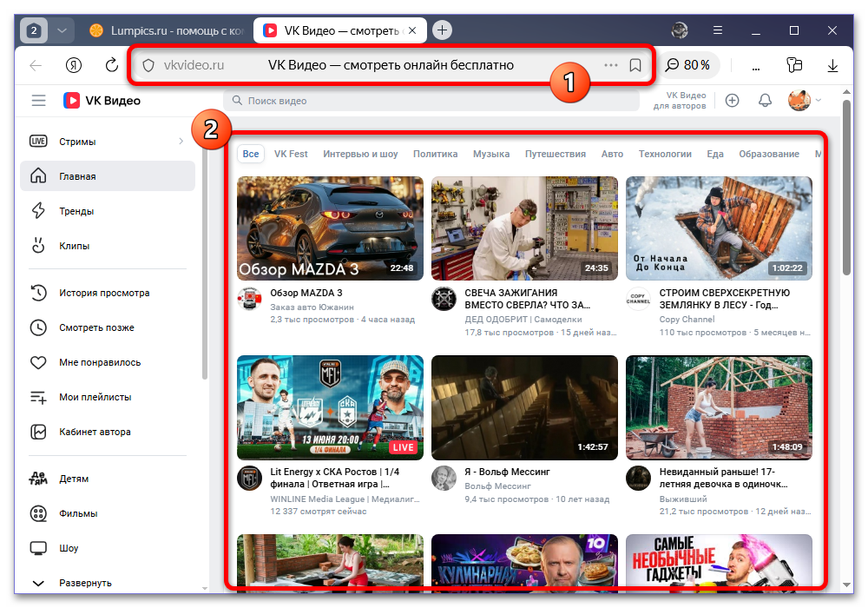This screenshot has width=868, height=608.
Task: Switch to the Lumpics.ru tab
Action: tap(167, 30)
